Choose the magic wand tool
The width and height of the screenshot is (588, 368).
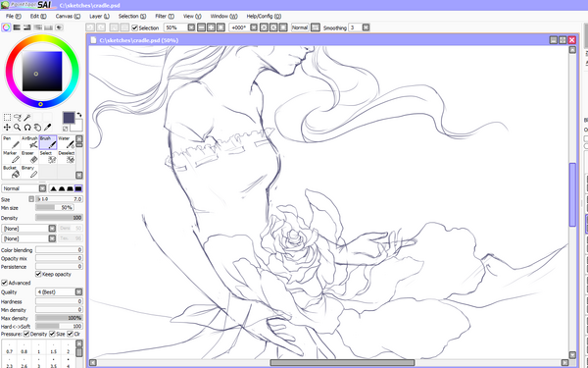(x=27, y=118)
